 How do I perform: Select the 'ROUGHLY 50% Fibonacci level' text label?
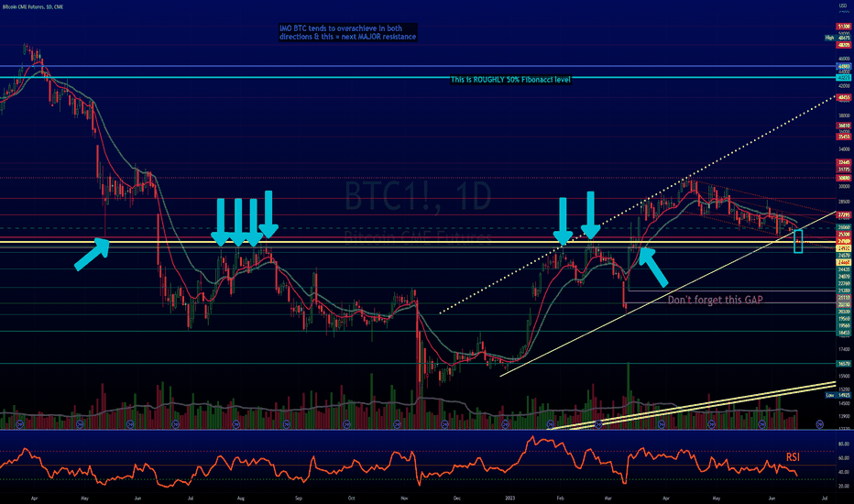coord(510,80)
